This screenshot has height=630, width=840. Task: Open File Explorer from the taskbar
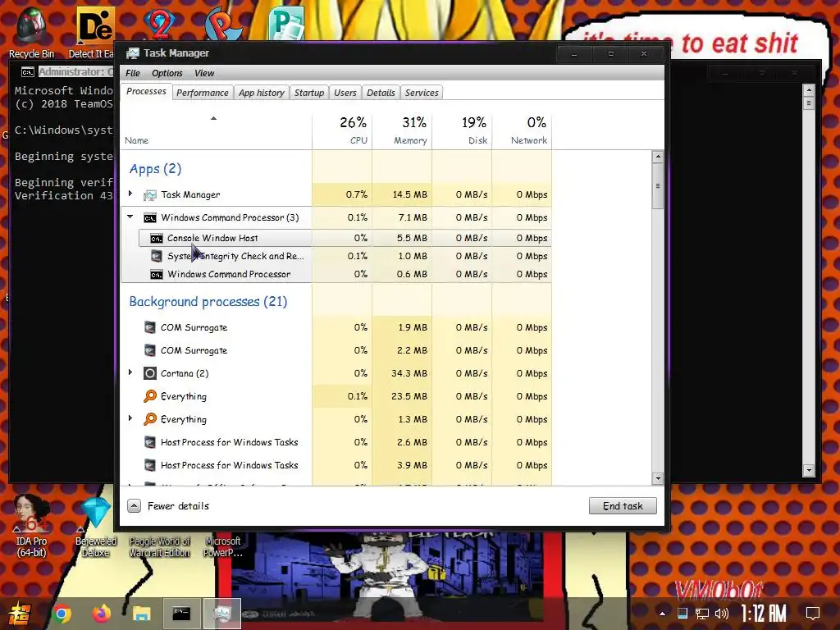click(141, 614)
